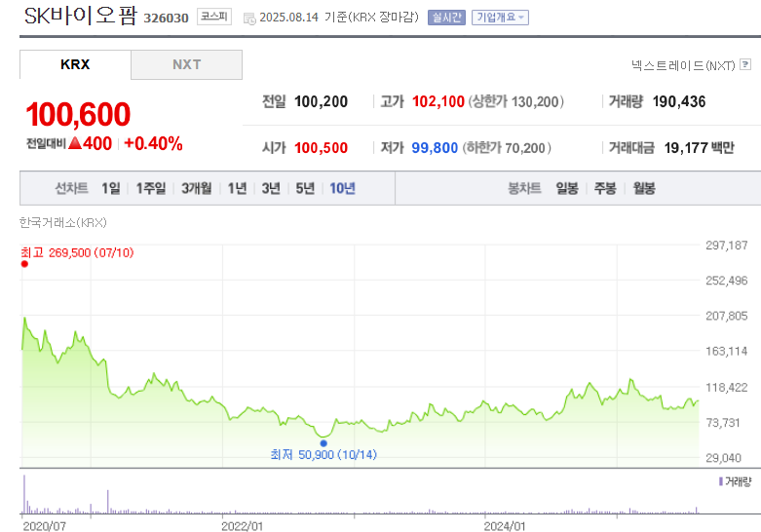Viewport: 761px width, 532px height.
Task: Click the +0.40% change value
Action: [x=153, y=143]
